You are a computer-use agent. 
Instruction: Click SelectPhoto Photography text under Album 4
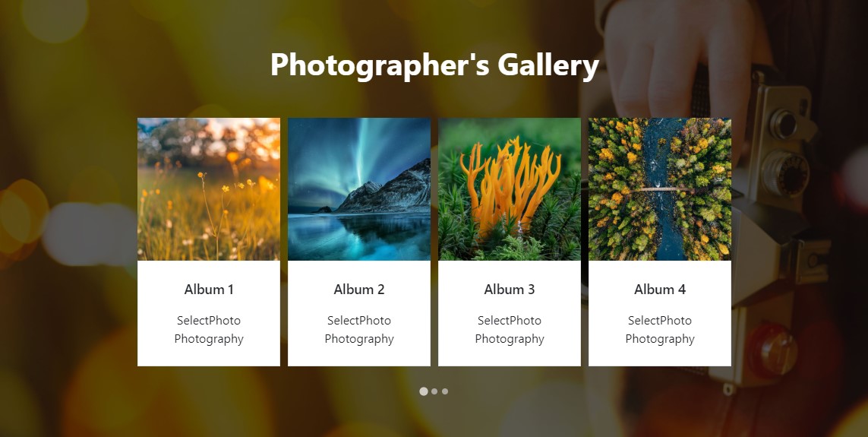660,330
